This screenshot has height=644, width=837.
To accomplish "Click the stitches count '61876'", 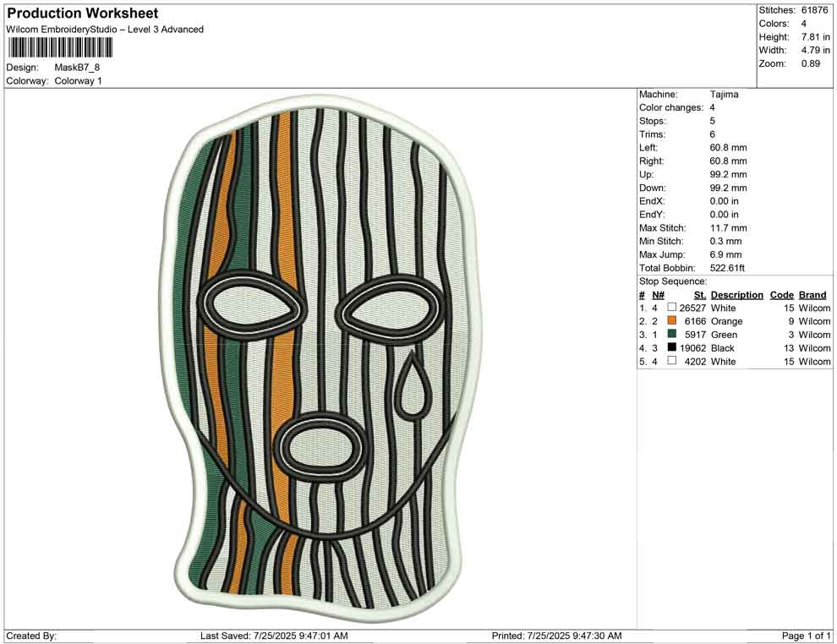I will point(814,10).
